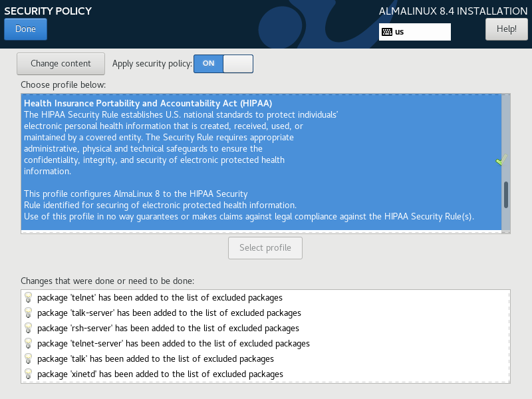Click the Change content button
This screenshot has width=532, height=399.
61,64
